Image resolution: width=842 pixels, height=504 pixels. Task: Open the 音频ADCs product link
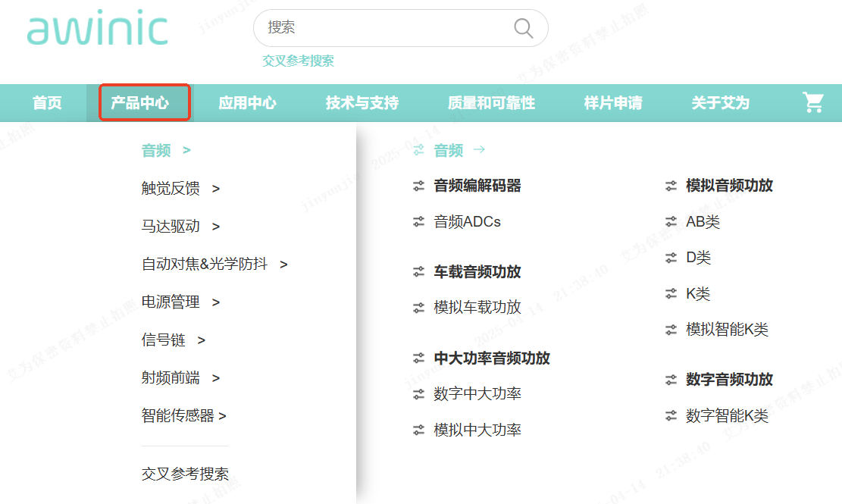(x=467, y=222)
